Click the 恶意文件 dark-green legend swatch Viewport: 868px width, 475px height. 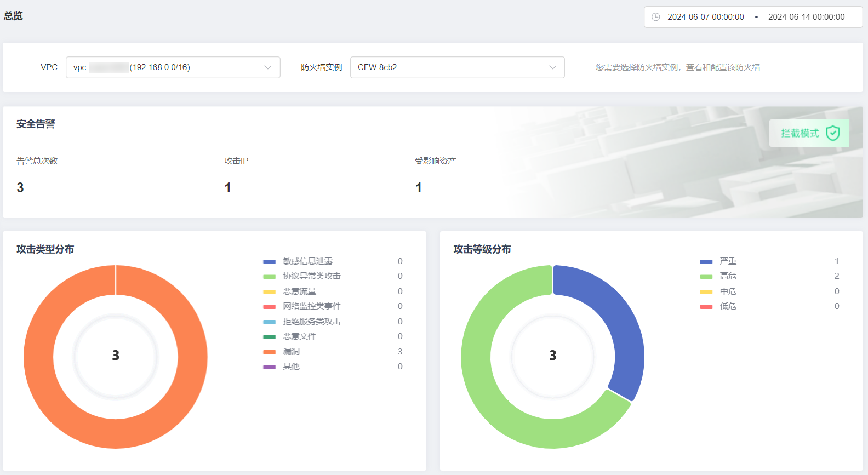click(269, 337)
